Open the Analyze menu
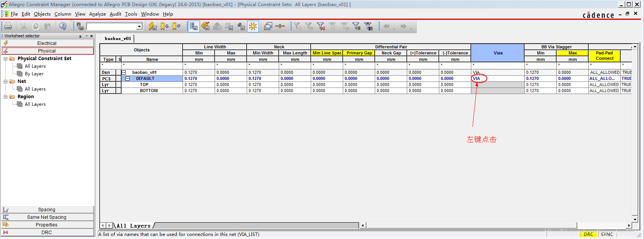644x239 pixels. 98,14
